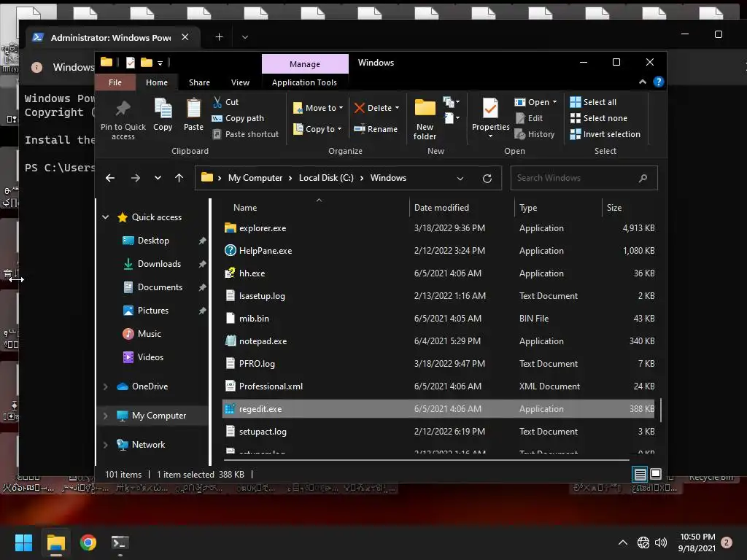Select Downloads in Quick access
Image resolution: width=747 pixels, height=560 pixels.
click(x=159, y=264)
